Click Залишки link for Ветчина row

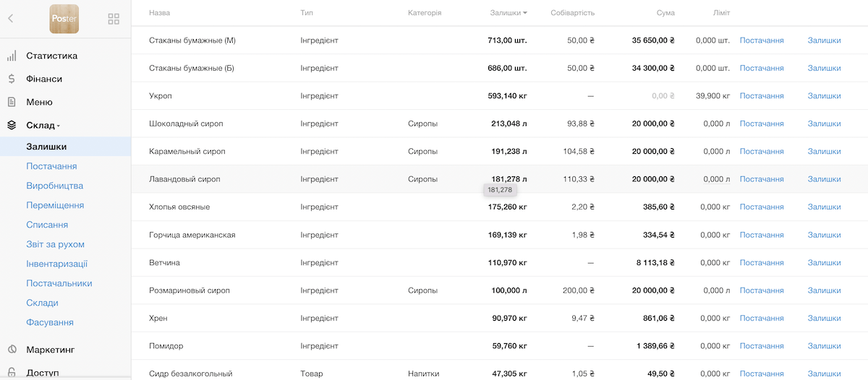point(824,263)
